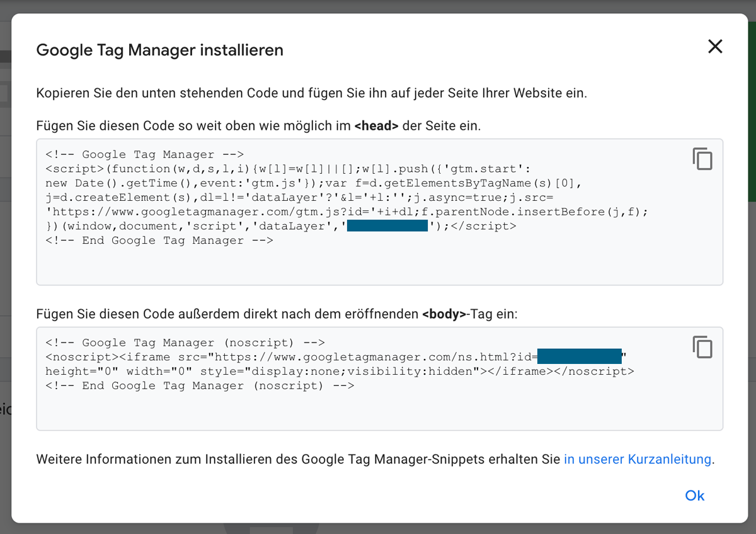
Task: Click the code line starting "})(window,document,'script'"
Action: click(281, 226)
